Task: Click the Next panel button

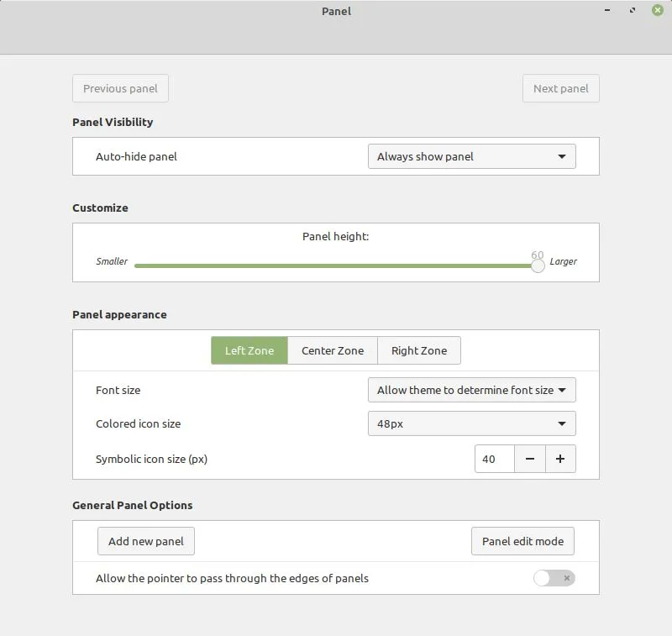Action: point(560,88)
